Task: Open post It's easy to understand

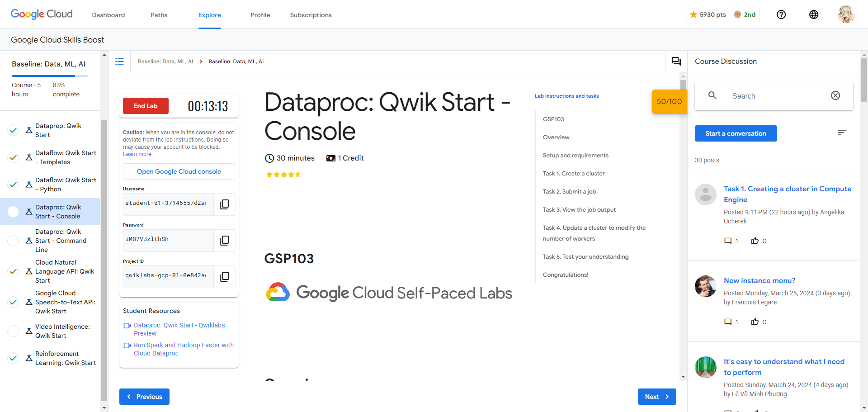Action: (x=784, y=367)
